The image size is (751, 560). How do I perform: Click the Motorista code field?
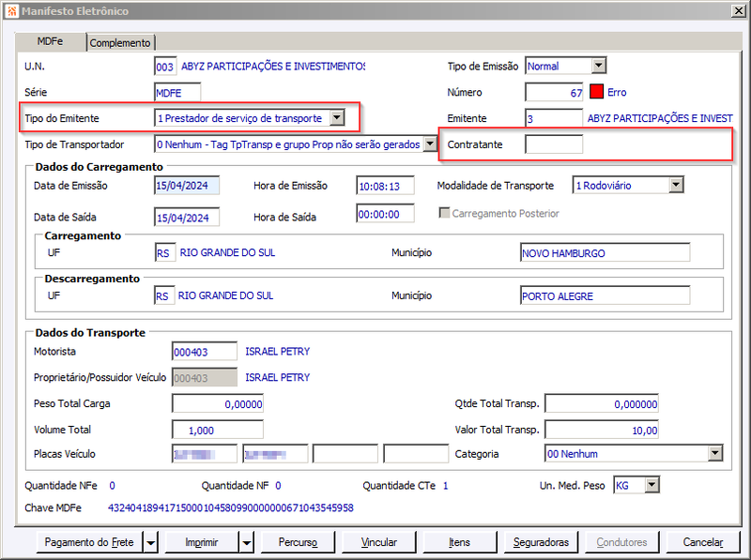(x=205, y=352)
